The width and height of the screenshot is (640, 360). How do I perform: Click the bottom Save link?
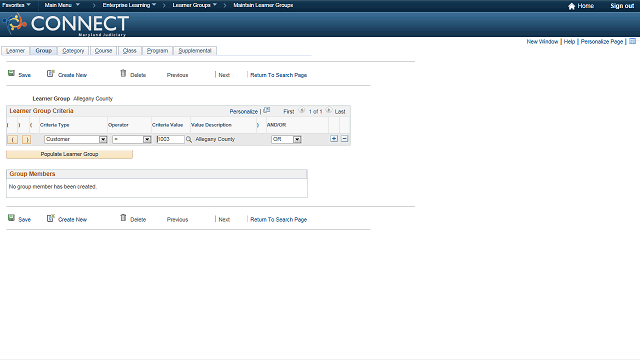coord(24,220)
